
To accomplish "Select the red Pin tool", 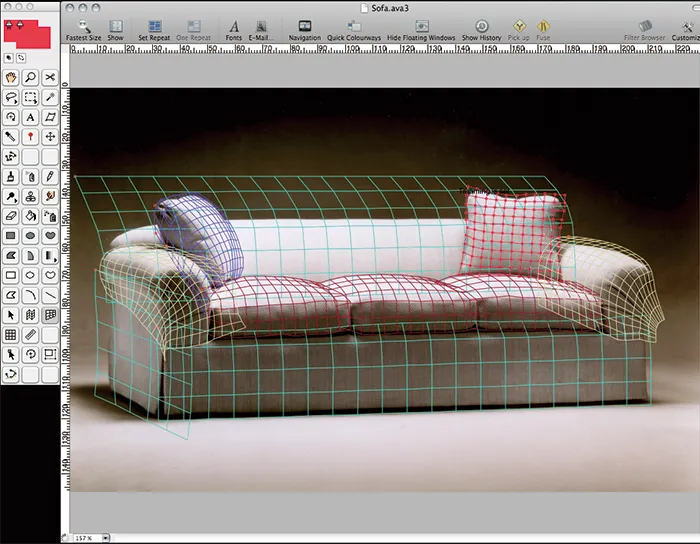I will [x=30, y=137].
